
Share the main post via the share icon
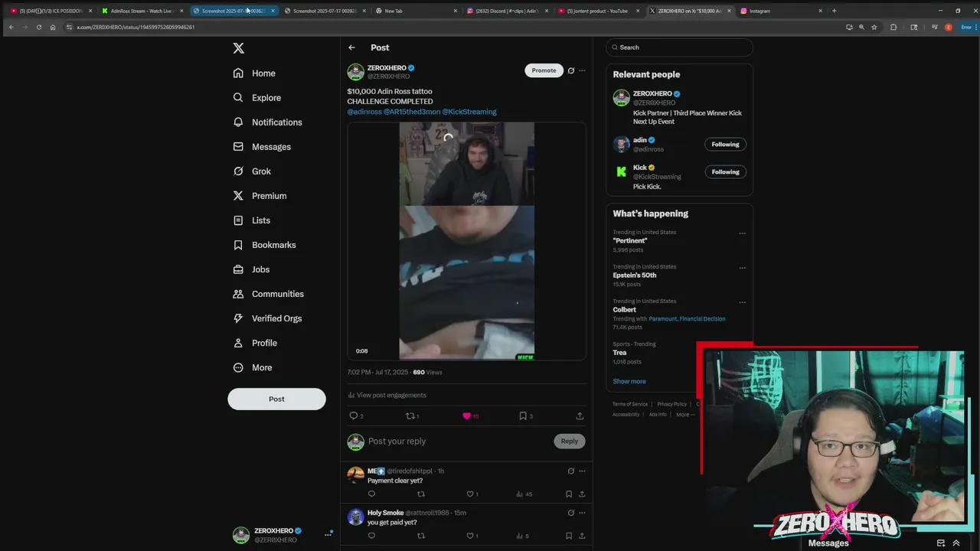coord(580,416)
